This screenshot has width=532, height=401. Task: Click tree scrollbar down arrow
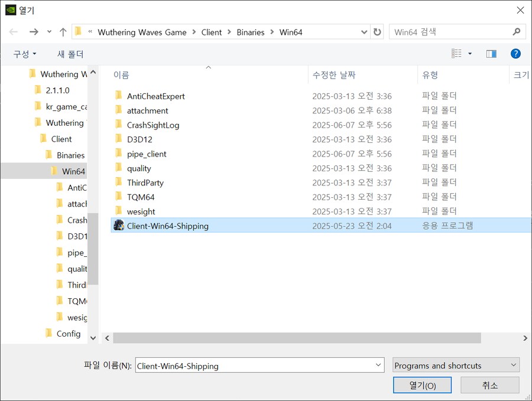93,338
